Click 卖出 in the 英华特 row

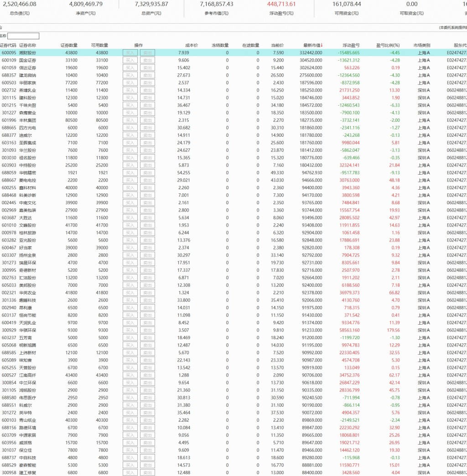pos(148,413)
